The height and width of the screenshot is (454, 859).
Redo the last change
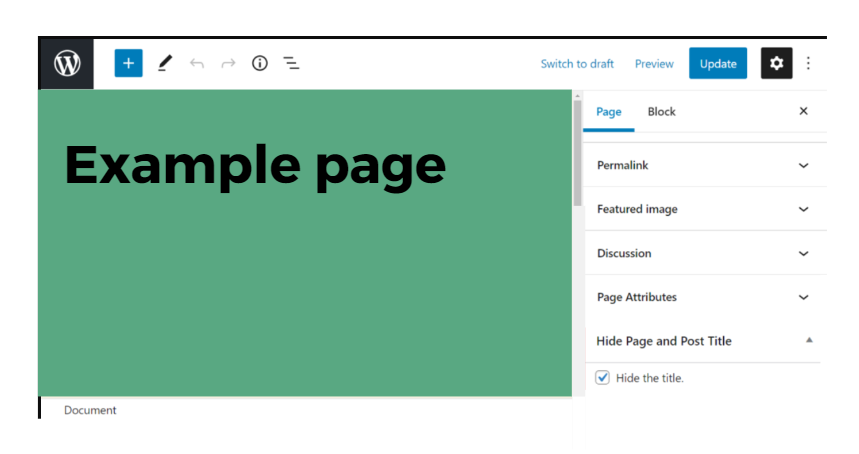[228, 64]
